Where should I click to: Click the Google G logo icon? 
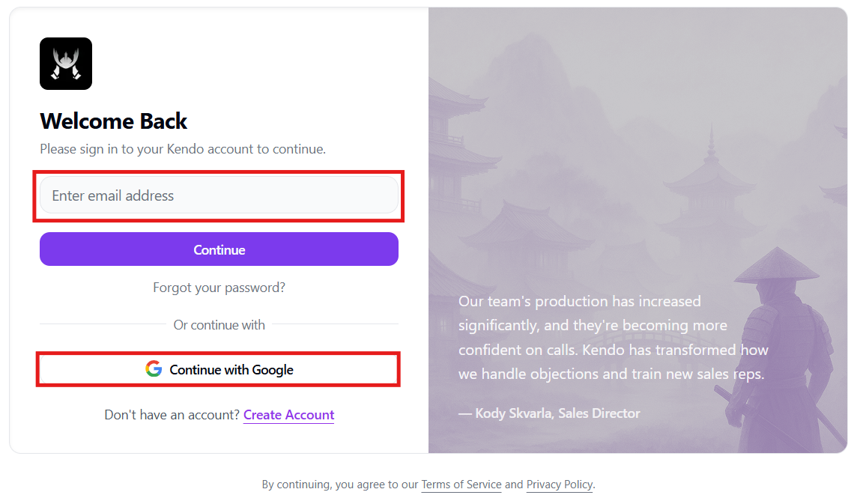(x=154, y=369)
